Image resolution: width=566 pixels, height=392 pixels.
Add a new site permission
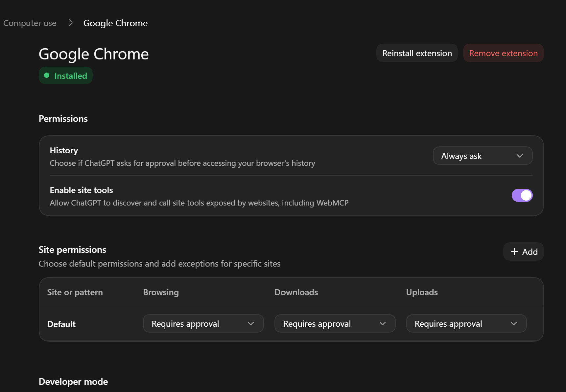tap(523, 252)
